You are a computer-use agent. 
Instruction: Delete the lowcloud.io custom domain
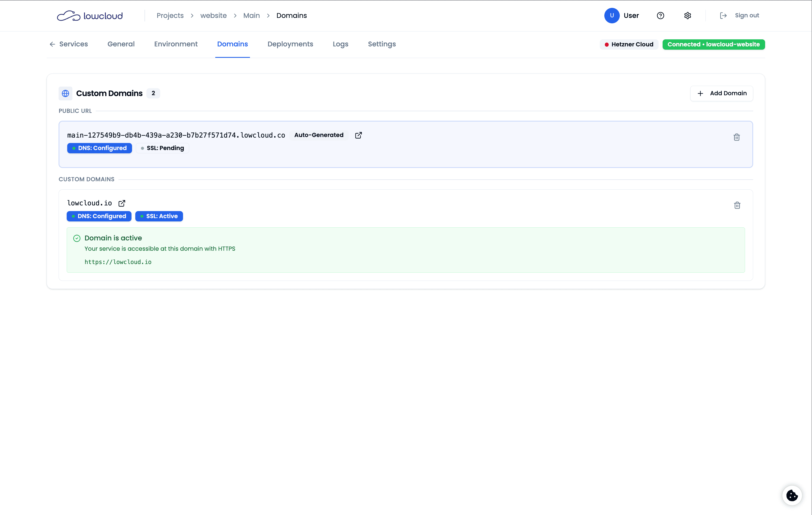(737, 205)
